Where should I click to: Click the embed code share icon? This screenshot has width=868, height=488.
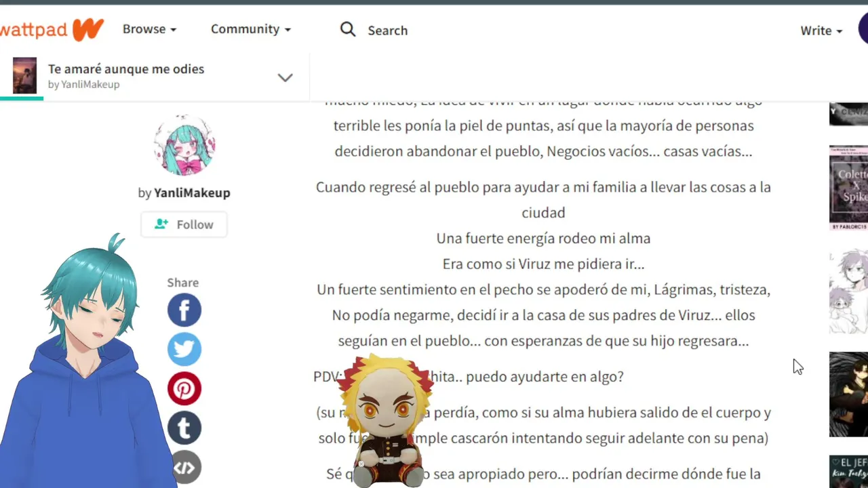[x=184, y=468]
